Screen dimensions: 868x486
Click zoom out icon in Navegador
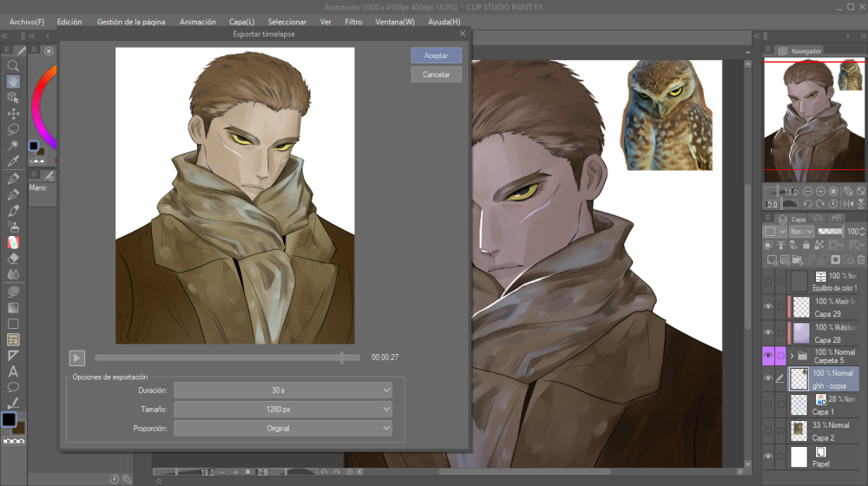click(x=807, y=192)
